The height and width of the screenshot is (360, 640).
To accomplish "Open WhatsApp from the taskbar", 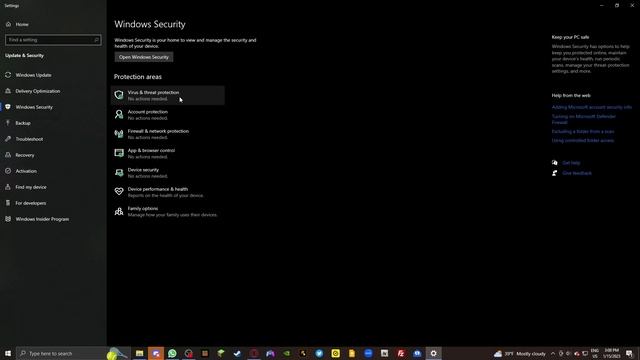I will (x=172, y=353).
